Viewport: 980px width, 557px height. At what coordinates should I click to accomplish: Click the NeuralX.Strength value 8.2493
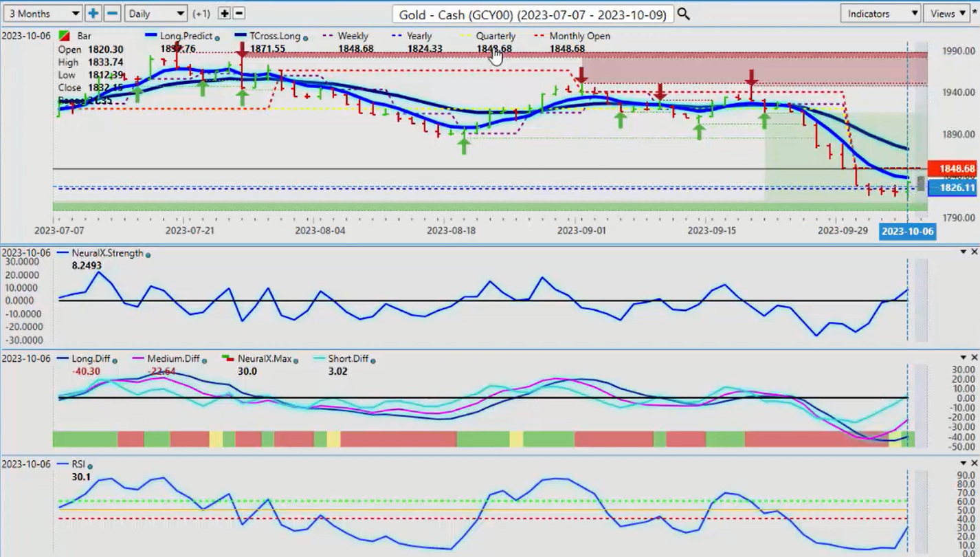tap(87, 265)
